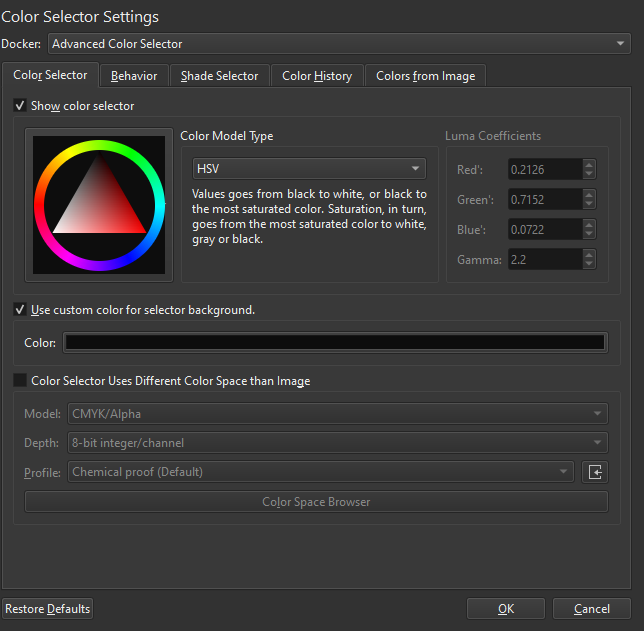Decrease the Blue' coefficient with down arrow
The width and height of the screenshot is (644, 631).
[x=589, y=234]
